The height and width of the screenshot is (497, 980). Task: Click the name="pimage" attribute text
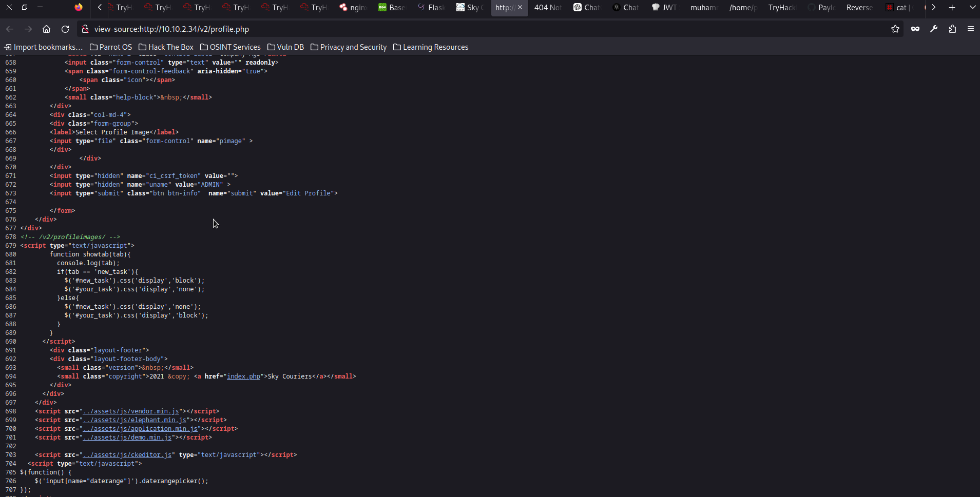pyautogui.click(x=221, y=141)
